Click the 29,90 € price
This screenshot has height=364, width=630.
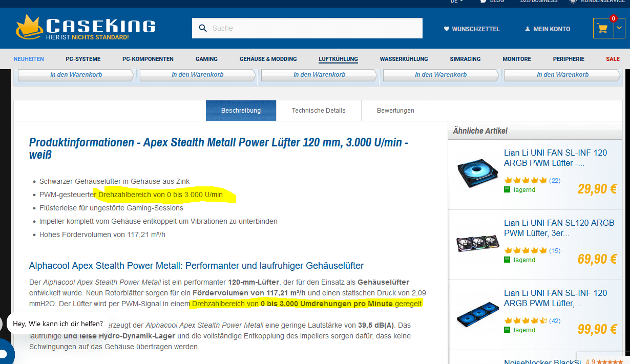597,189
